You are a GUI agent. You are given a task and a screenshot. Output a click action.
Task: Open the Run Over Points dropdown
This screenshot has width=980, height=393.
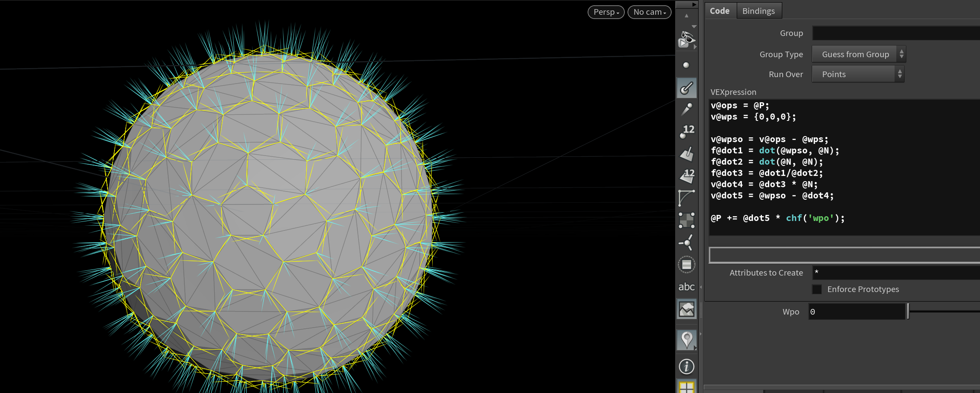858,74
